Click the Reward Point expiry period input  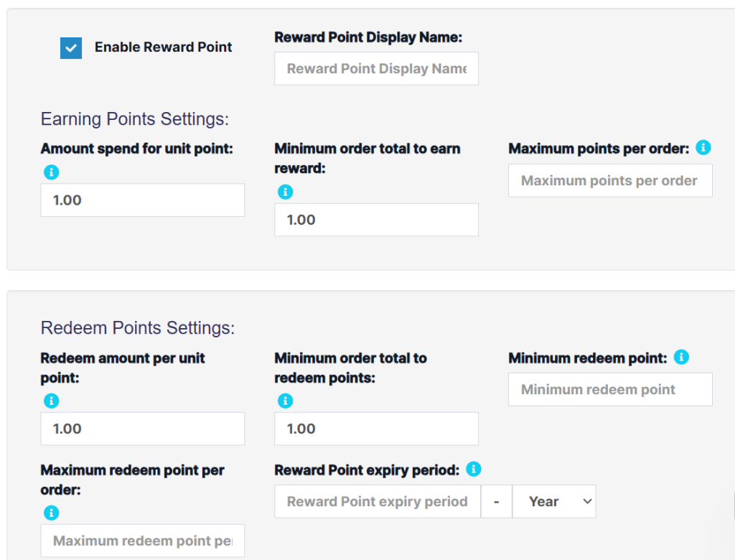click(377, 502)
